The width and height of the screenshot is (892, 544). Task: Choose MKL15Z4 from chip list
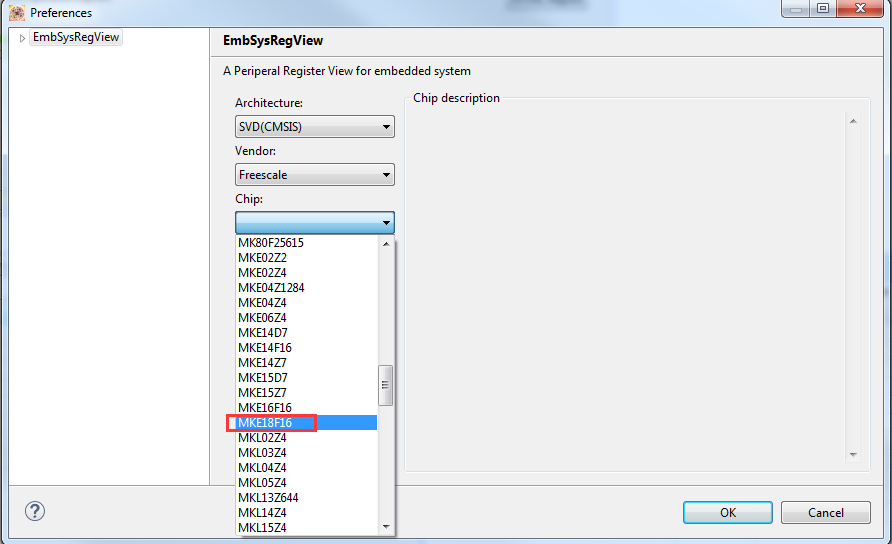[307, 527]
